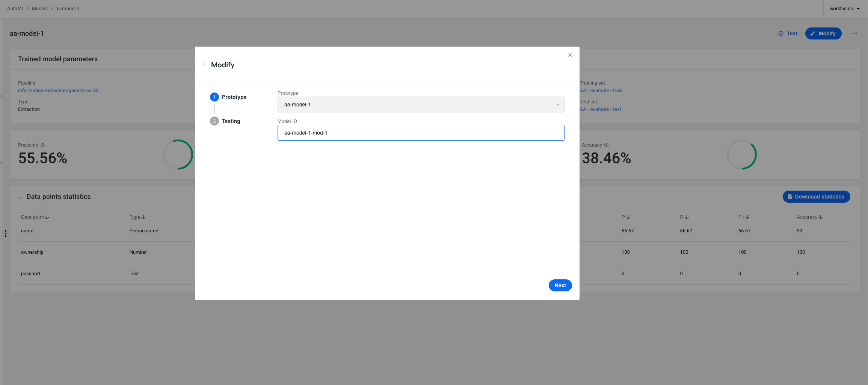Close the Modify dialog with X
Viewport: 868px width, 385px height.
point(570,55)
